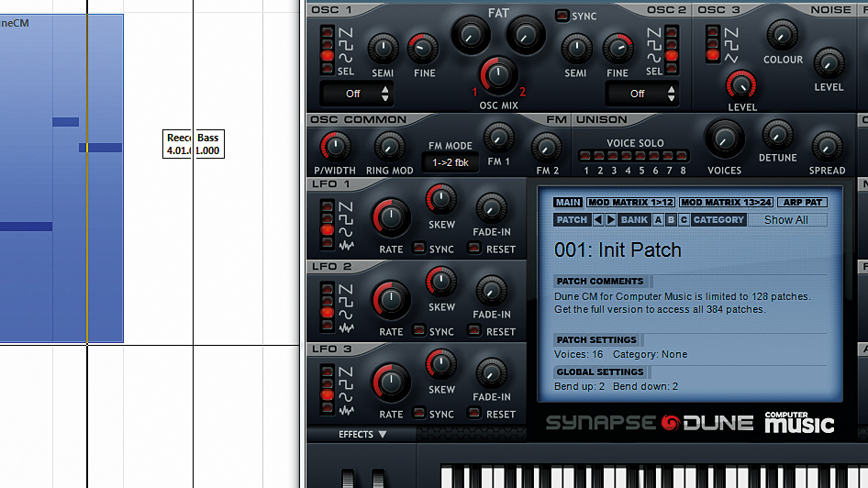Click the OSC 1 SEMI knob

click(x=383, y=48)
